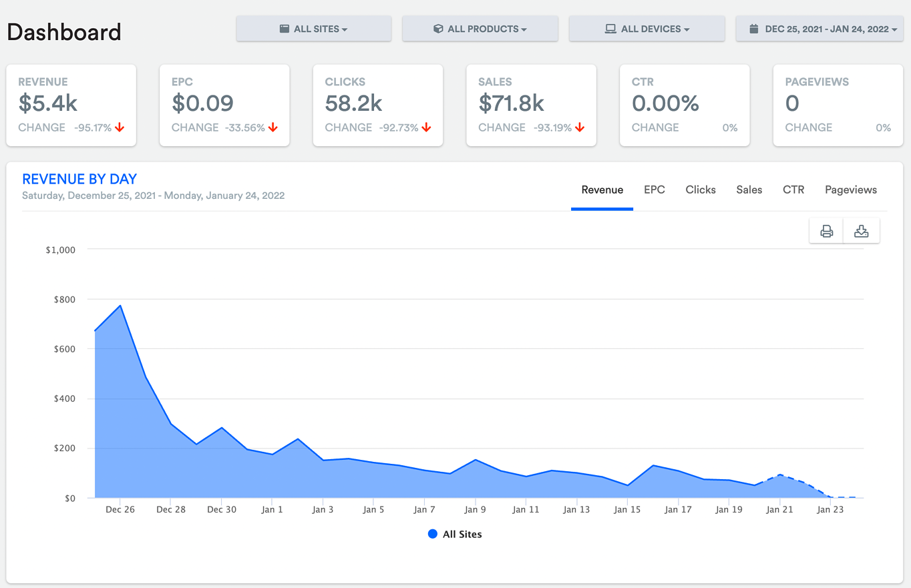Viewport: 911px width, 588px height.
Task: Click the All Devices laptop icon
Action: coord(610,29)
